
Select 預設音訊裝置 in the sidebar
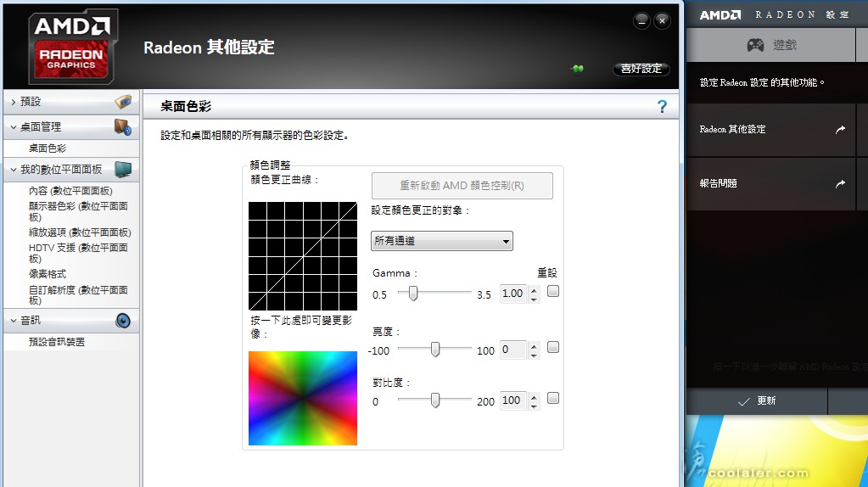(57, 342)
